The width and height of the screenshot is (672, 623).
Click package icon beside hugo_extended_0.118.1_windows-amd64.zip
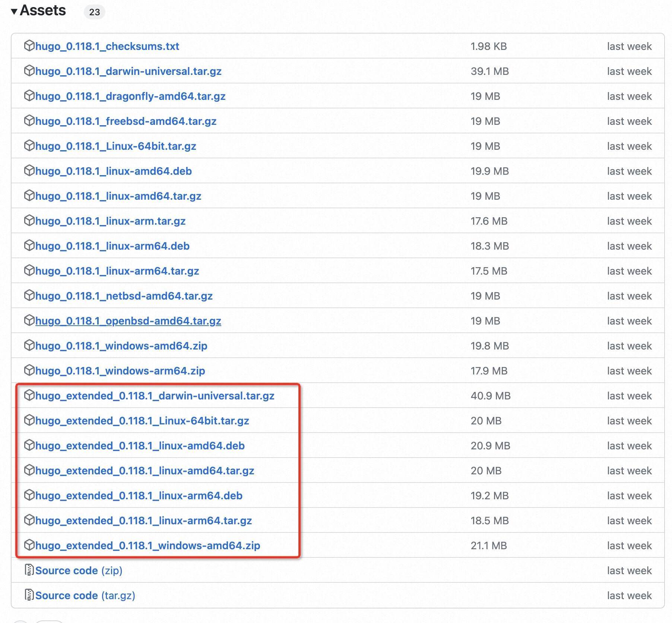click(29, 545)
